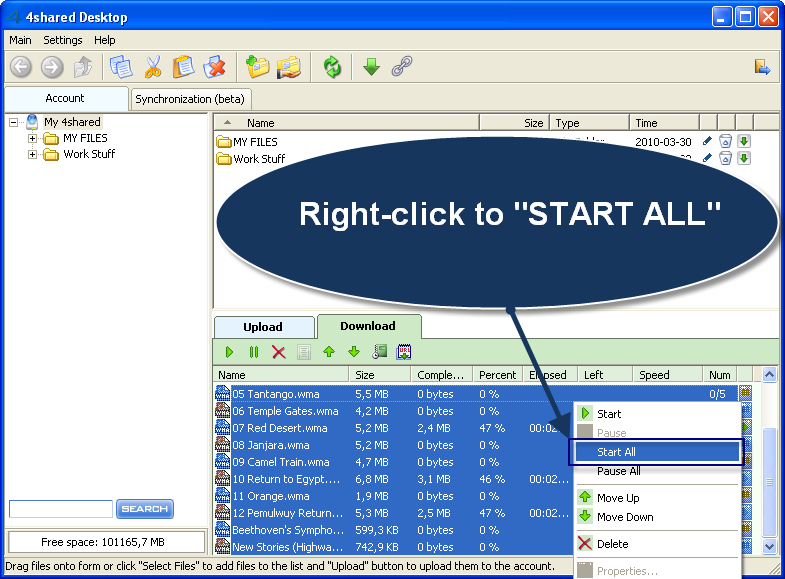Choose Move Down in the context menu
Viewport: 785px width, 579px height.
(657, 517)
